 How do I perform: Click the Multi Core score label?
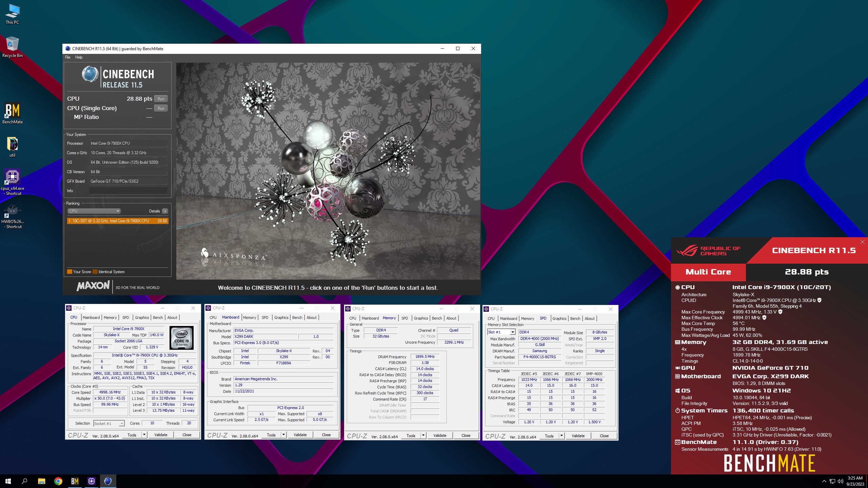(708, 272)
